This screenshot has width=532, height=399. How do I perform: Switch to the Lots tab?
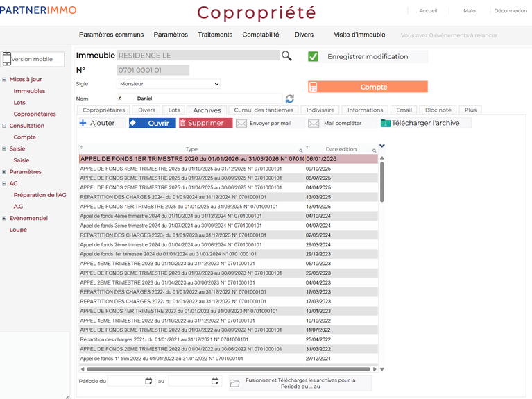(x=174, y=110)
